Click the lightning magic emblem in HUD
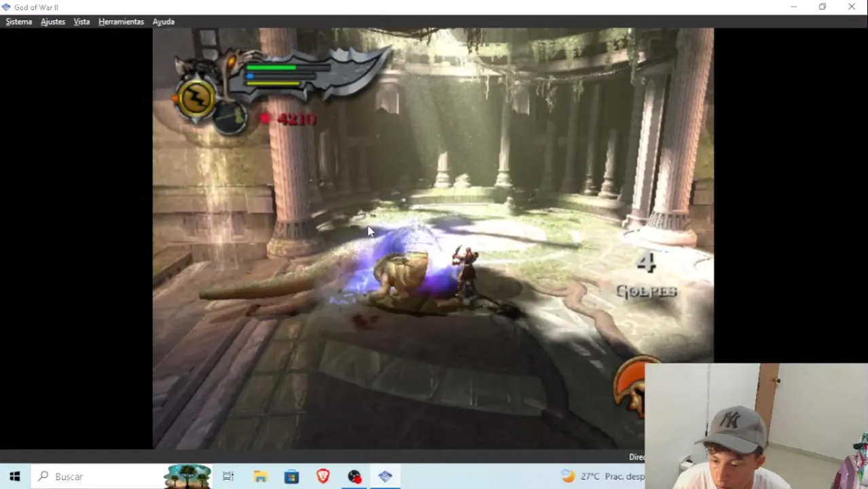 196,98
